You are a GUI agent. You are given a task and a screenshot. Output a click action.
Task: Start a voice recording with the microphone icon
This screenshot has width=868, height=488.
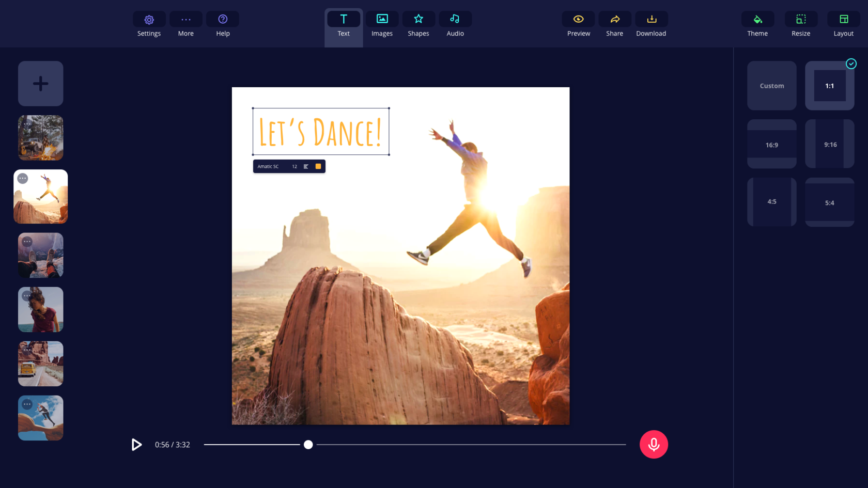tap(654, 444)
